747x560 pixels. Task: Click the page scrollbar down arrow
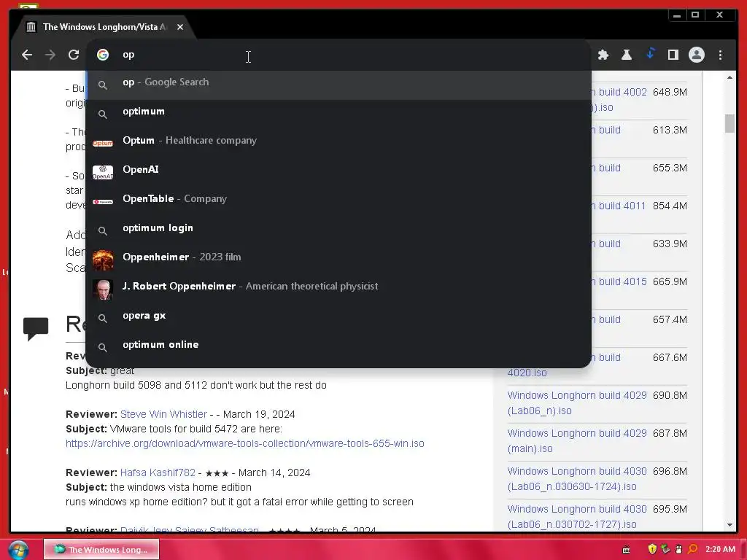click(x=729, y=525)
